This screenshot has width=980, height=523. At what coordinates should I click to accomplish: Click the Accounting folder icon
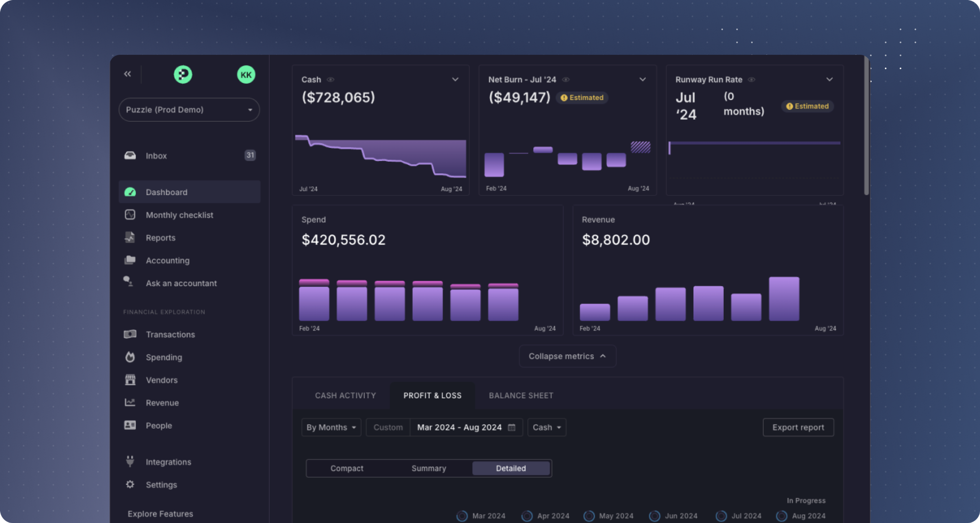pos(130,260)
